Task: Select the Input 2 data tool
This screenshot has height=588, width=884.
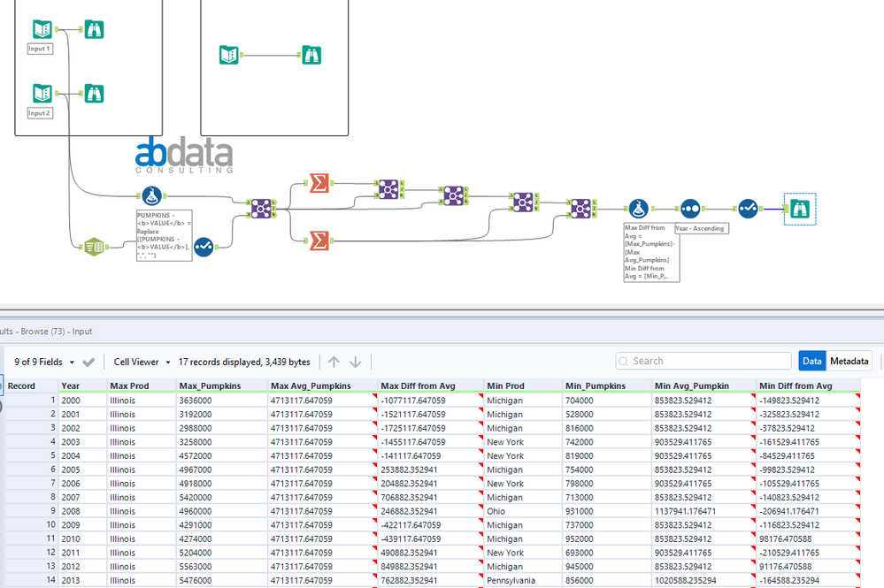Action: click(42, 94)
